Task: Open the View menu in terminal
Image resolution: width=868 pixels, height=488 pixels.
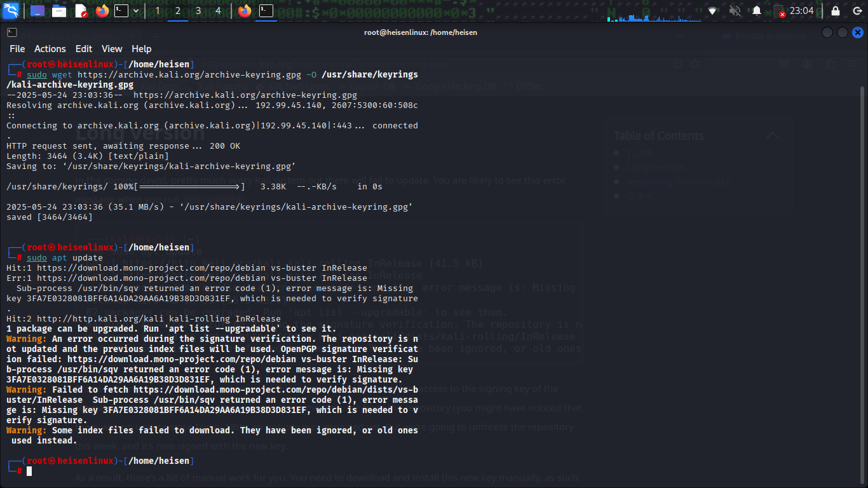Action: coord(112,49)
